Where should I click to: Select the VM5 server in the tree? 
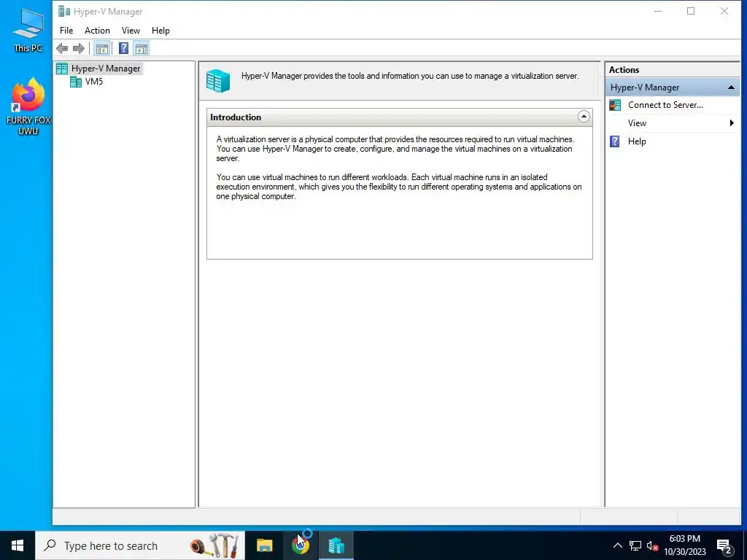(94, 82)
